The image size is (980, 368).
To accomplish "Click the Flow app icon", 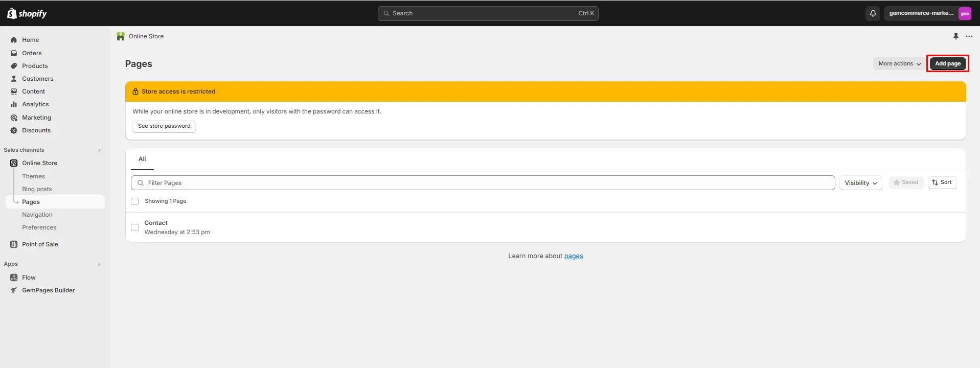I will 14,278.
